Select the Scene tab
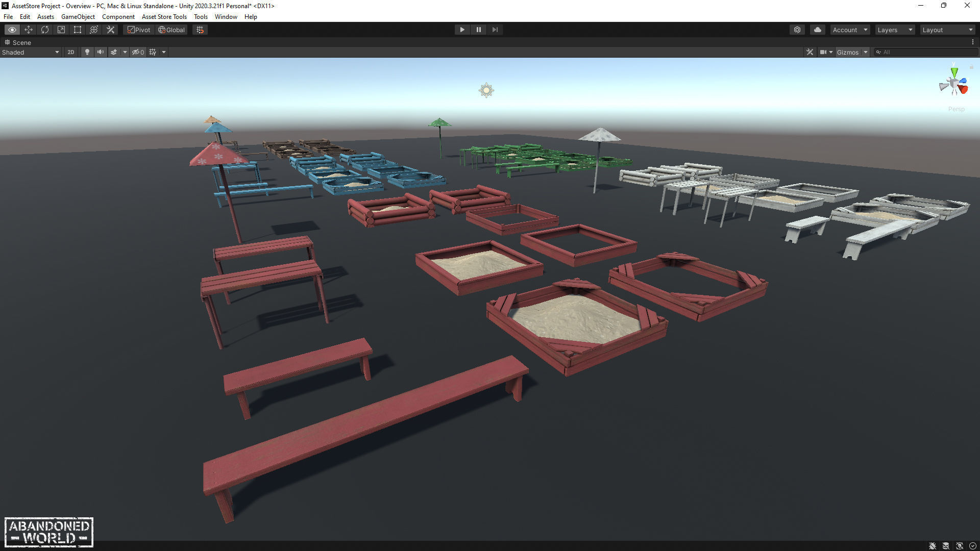This screenshot has width=980, height=551. 18,42
